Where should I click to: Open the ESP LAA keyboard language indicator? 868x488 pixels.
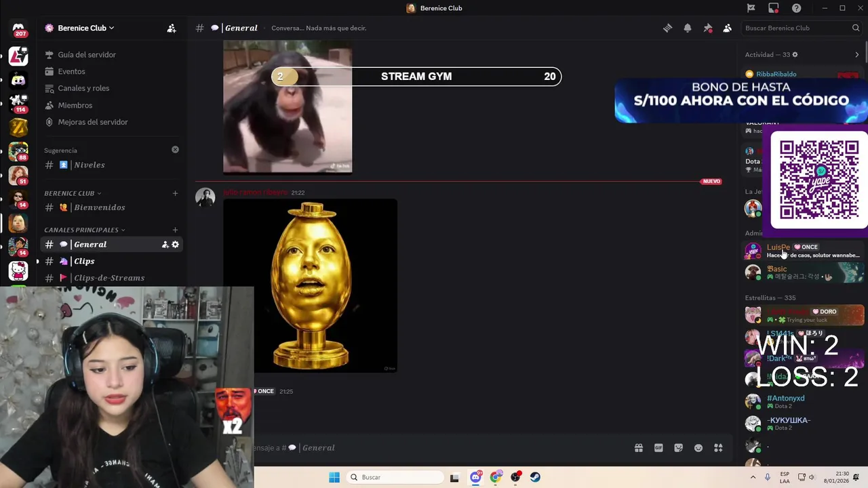click(x=785, y=477)
